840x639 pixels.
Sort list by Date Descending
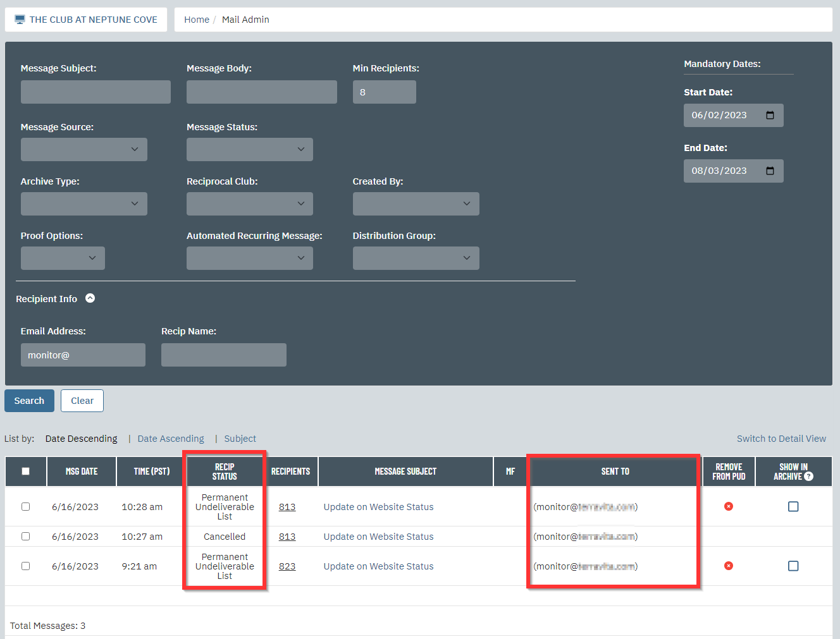[x=82, y=439]
